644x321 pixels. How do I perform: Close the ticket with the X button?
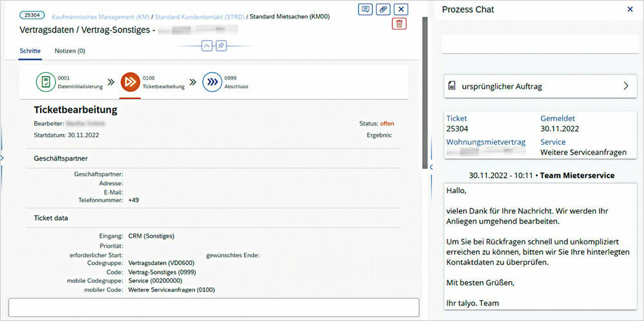401,9
